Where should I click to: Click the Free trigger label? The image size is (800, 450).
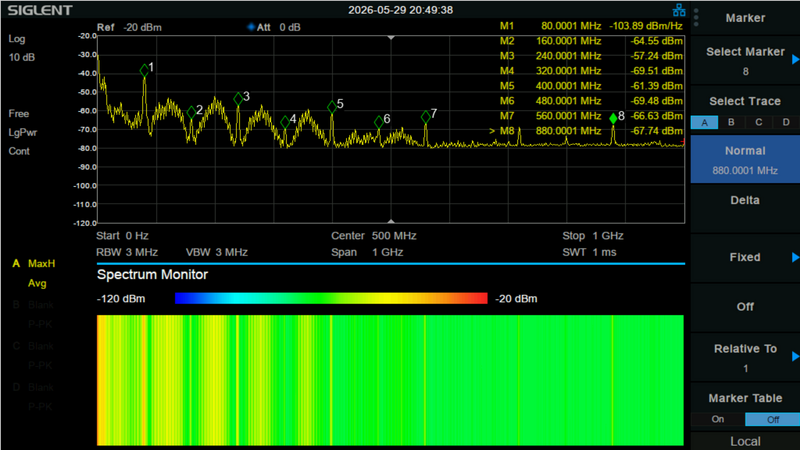coord(19,114)
